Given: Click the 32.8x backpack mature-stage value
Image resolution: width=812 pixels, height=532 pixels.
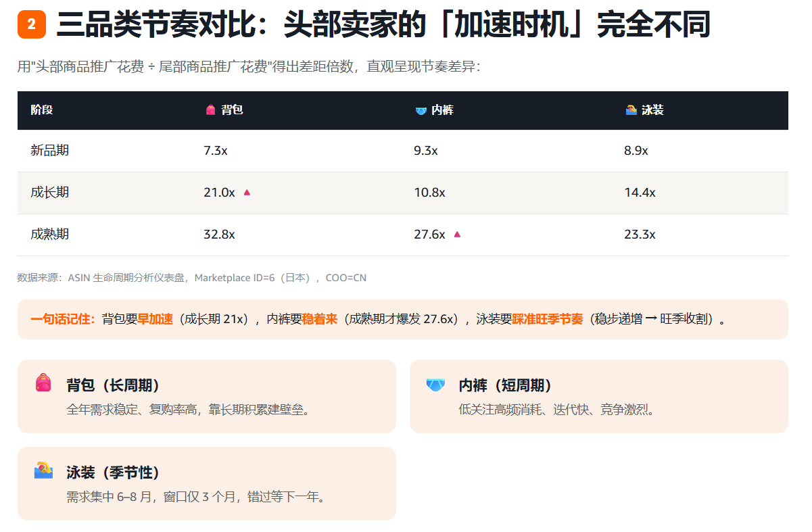Looking at the screenshot, I should click(x=219, y=235).
